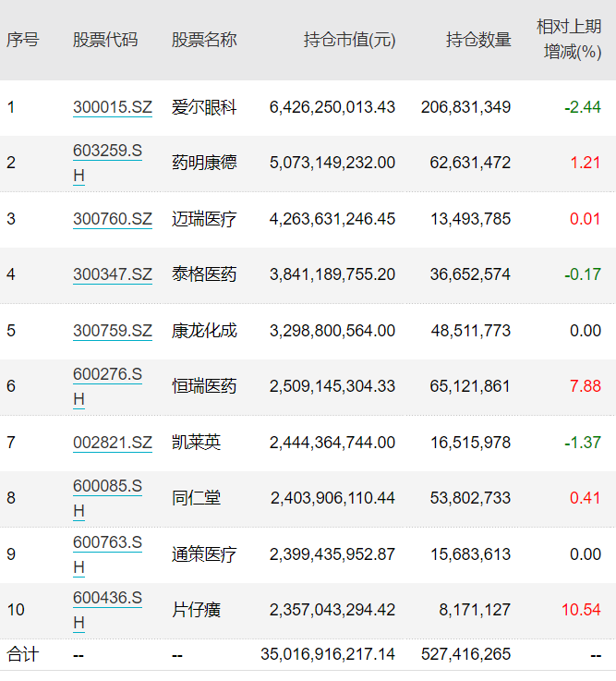Click change value 0.01
The height and width of the screenshot is (681, 616).
pyautogui.click(x=586, y=219)
